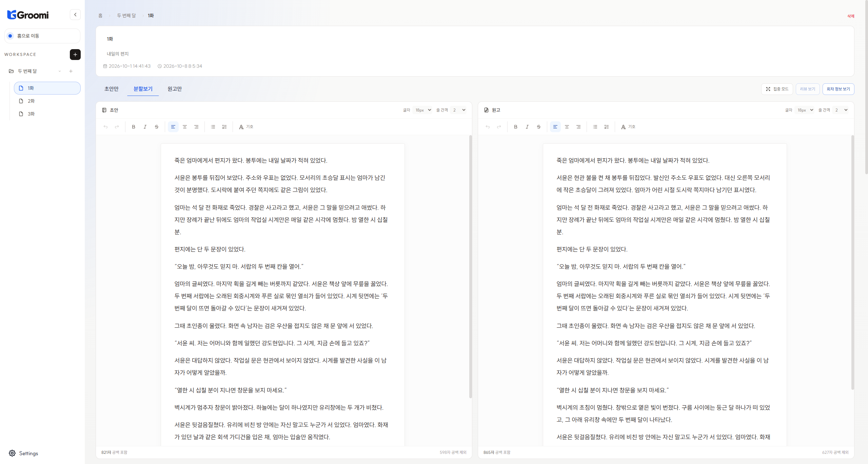Edit the 1화 episode title field
Image resolution: width=868 pixels, height=464 pixels.
tap(475, 39)
